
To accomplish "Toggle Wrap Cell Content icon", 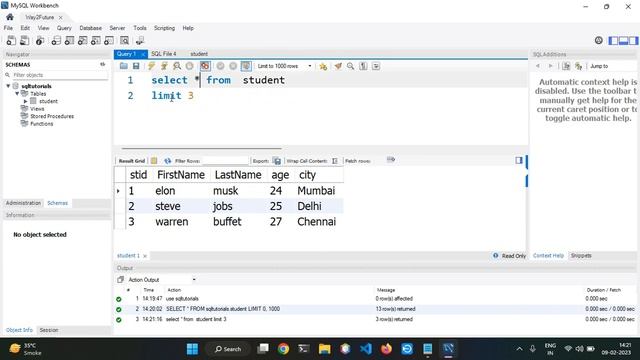I will [335, 161].
